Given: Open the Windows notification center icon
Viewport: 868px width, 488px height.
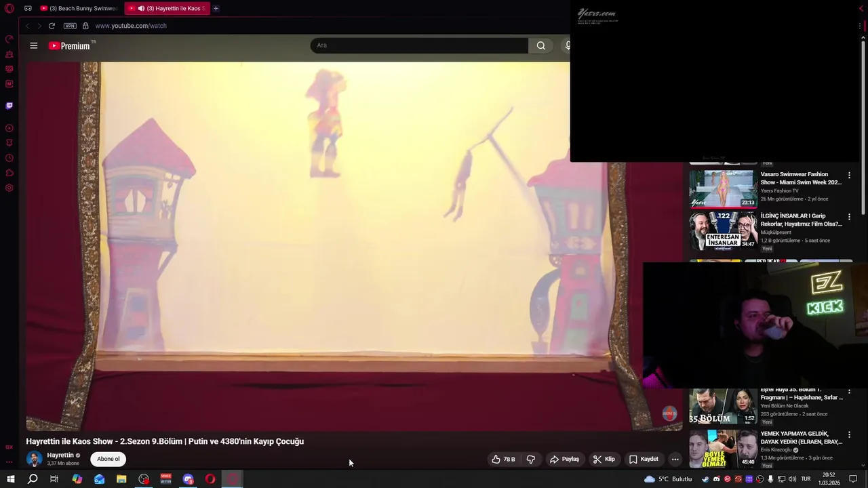Looking at the screenshot, I should point(853,479).
